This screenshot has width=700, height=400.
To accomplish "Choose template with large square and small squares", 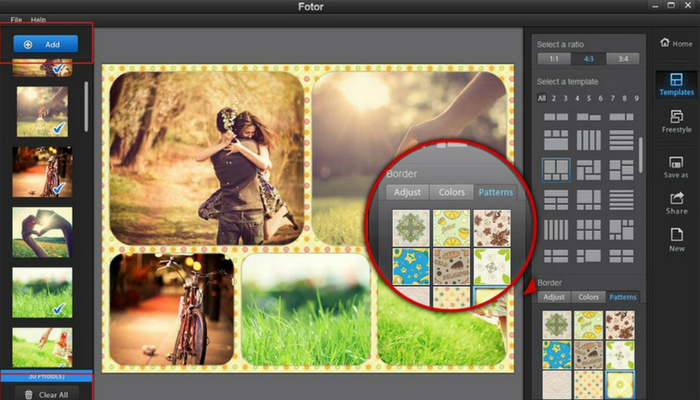I will pyautogui.click(x=621, y=230).
